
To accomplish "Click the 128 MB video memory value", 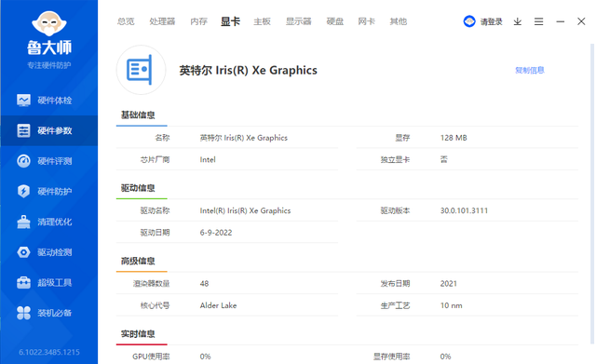I will [x=454, y=138].
